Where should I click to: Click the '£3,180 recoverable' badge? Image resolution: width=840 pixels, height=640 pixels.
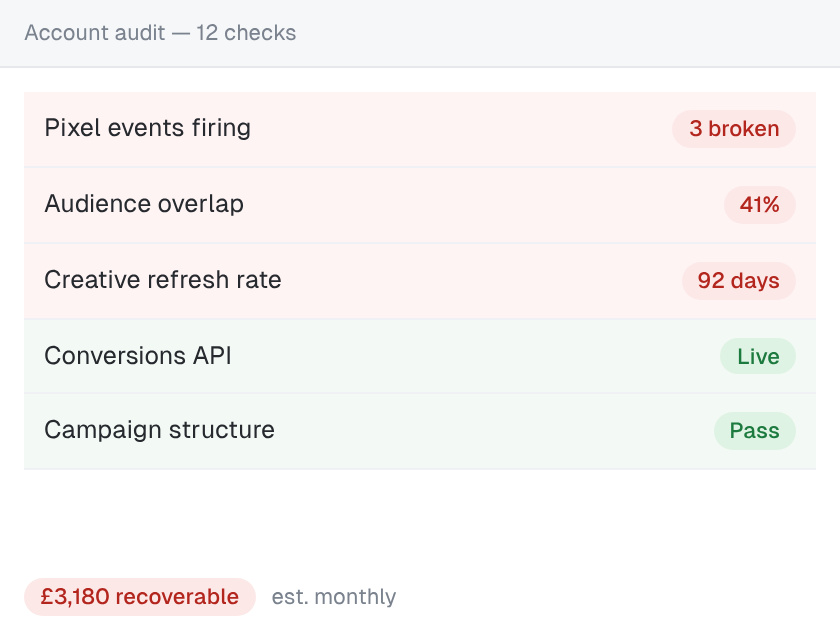coord(140,597)
